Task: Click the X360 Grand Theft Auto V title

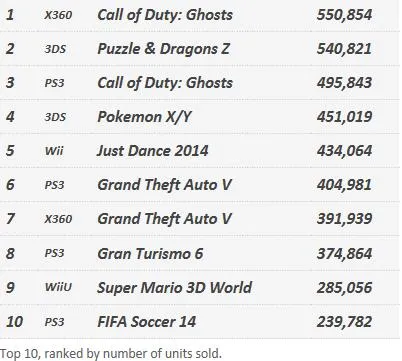Action: click(x=164, y=219)
